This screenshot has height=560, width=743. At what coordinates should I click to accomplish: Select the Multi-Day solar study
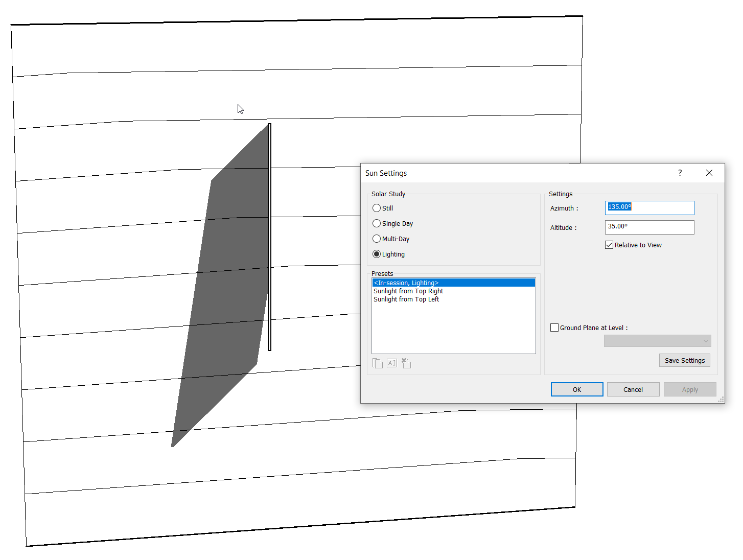click(x=377, y=239)
